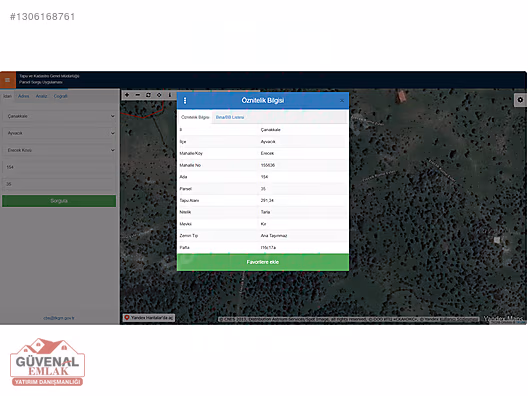
Task: Click the tkgm.gov.tr email link
Action: click(x=59, y=318)
